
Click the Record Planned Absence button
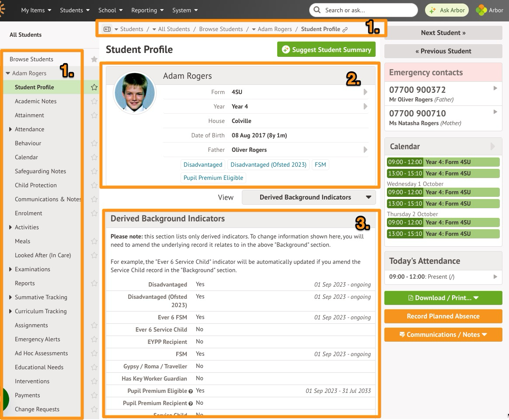[x=443, y=316]
